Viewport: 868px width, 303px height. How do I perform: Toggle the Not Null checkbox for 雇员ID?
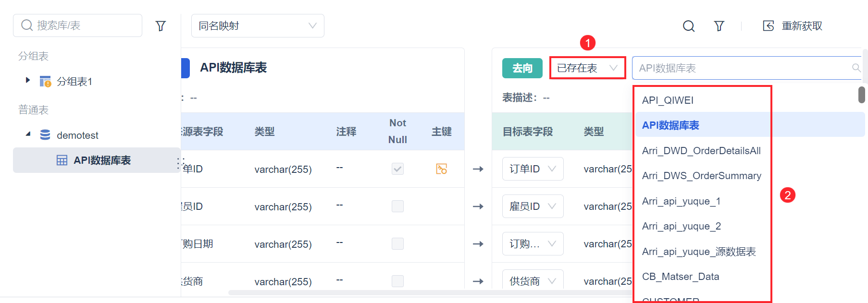(397, 206)
